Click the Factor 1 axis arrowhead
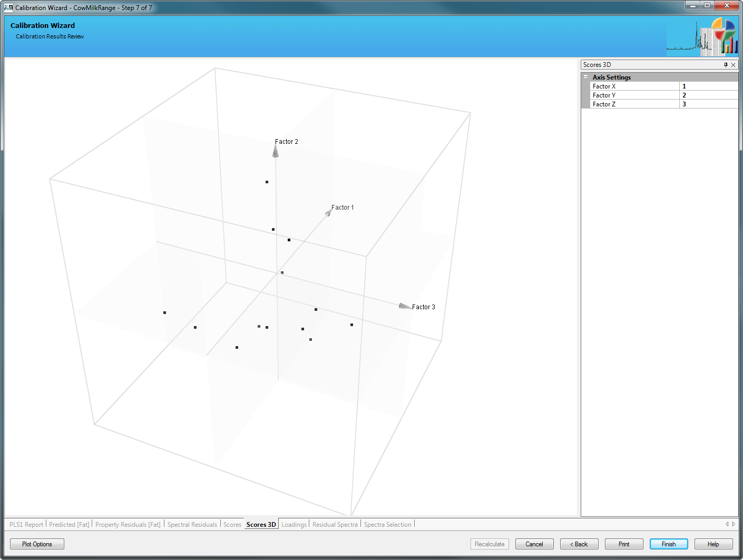 (x=328, y=212)
